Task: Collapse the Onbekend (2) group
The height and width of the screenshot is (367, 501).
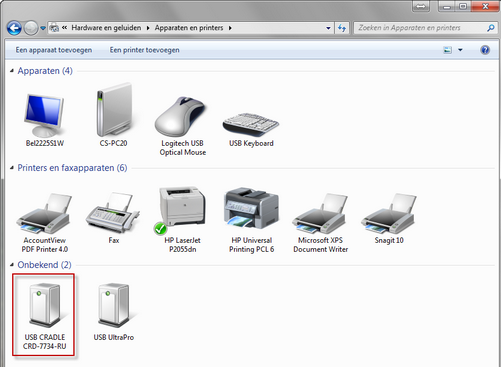Action: coord(12,265)
